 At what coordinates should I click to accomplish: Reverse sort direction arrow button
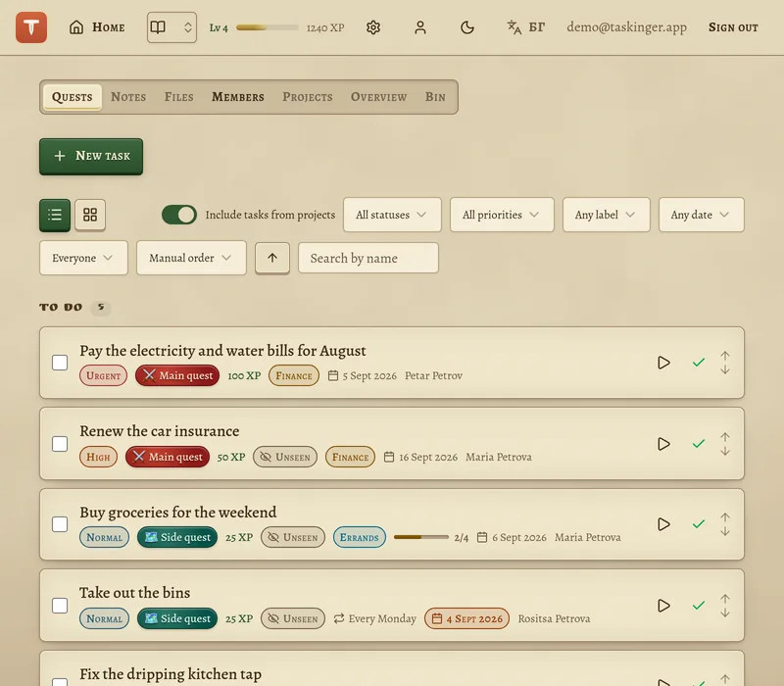[x=272, y=258]
